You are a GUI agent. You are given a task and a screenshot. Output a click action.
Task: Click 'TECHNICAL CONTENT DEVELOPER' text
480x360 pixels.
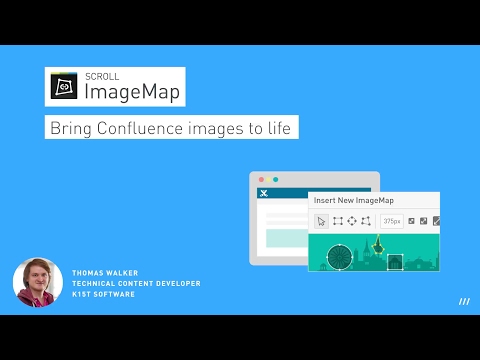[136, 284]
